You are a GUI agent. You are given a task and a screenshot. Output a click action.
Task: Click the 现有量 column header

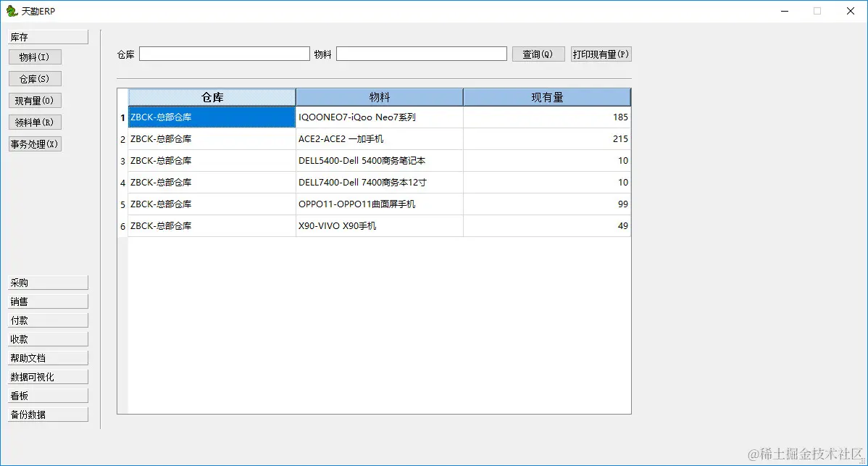546,96
